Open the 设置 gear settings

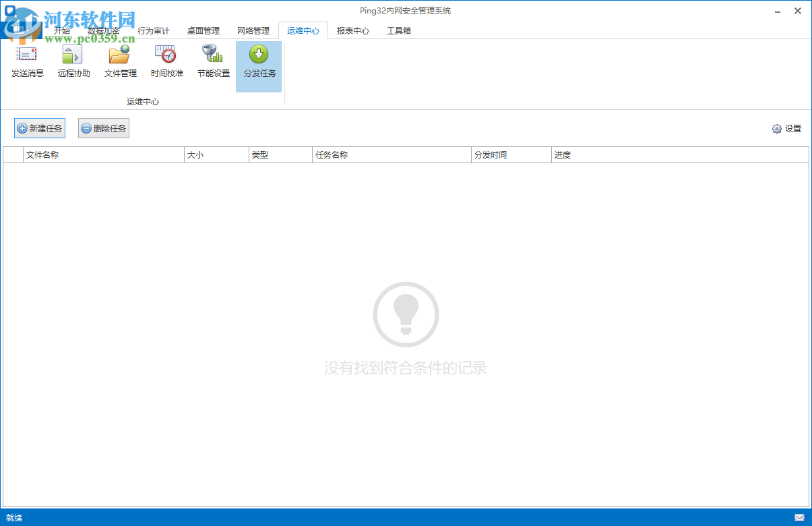point(787,128)
